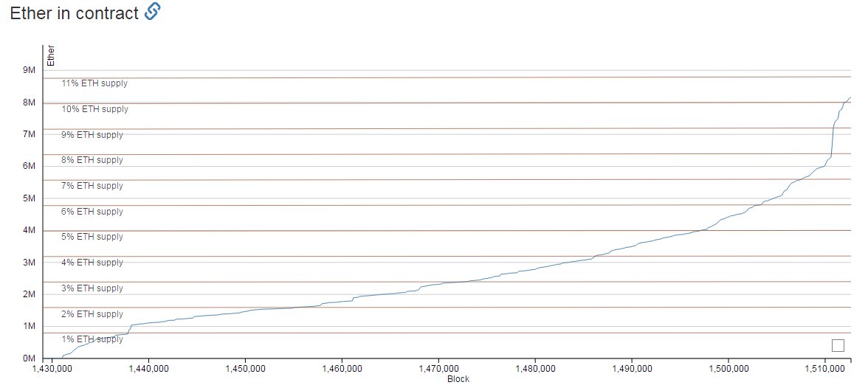Click the 1,500,000 block tick label
This screenshot has width=868, height=385.
click(728, 369)
